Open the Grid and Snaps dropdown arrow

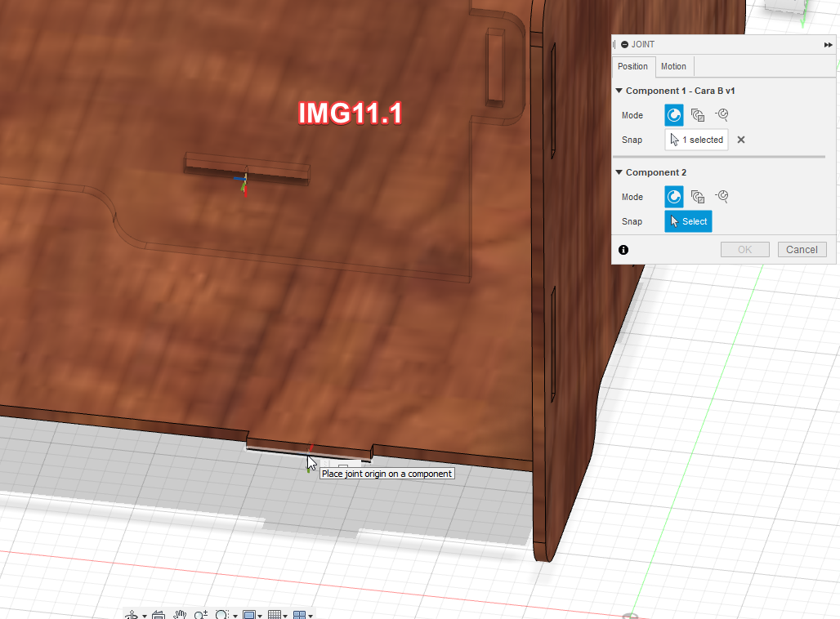tap(285, 617)
